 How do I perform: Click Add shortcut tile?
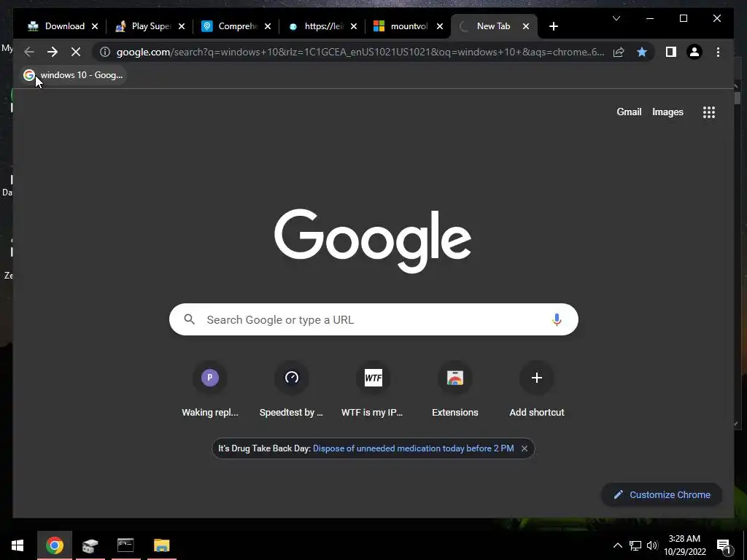[x=537, y=389]
